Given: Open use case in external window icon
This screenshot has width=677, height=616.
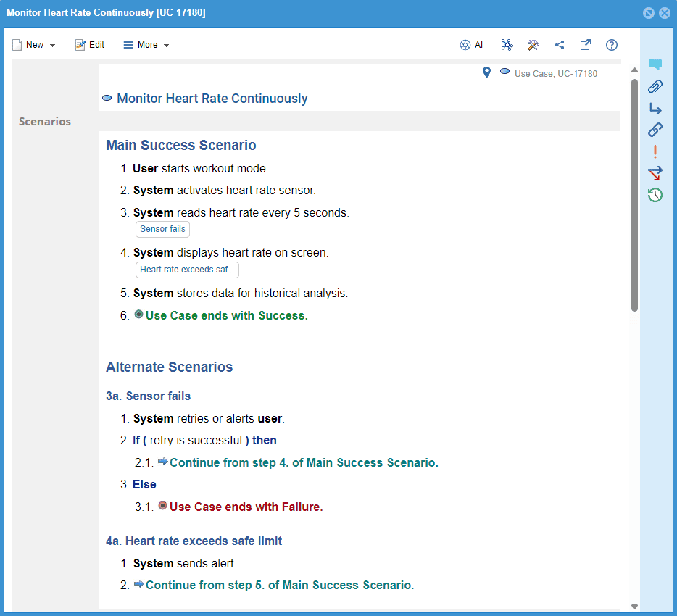Looking at the screenshot, I should click(x=586, y=45).
